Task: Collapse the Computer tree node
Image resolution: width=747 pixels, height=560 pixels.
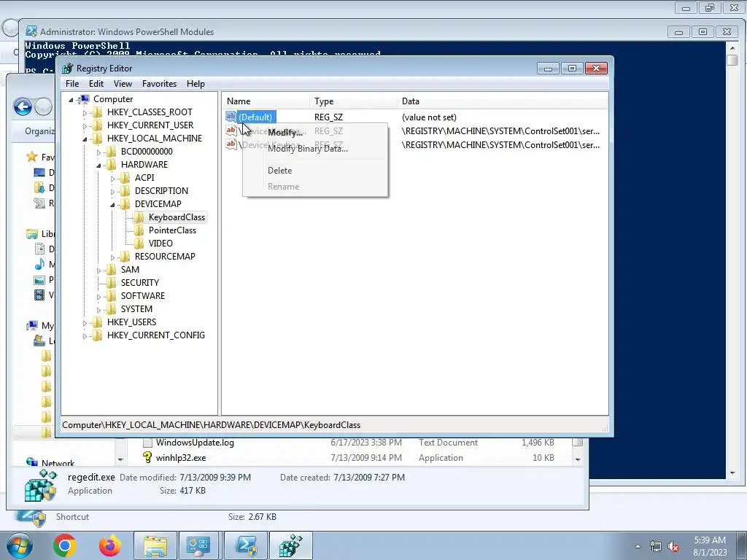Action: tap(71, 99)
